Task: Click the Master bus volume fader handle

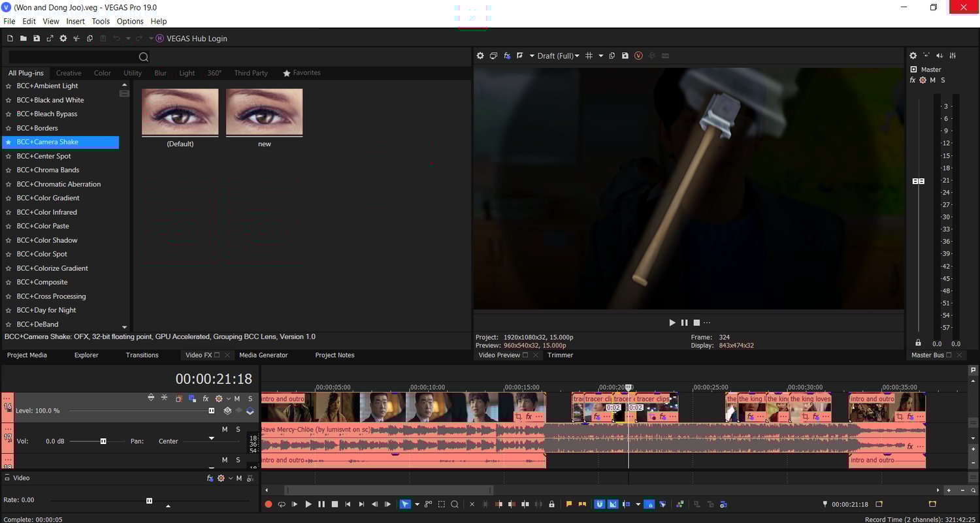Action: pyautogui.click(x=919, y=181)
